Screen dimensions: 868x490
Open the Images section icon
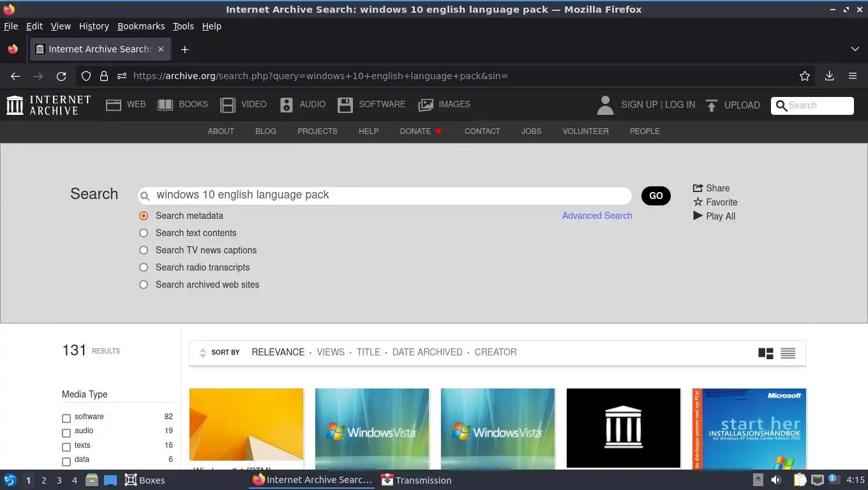[x=426, y=105]
